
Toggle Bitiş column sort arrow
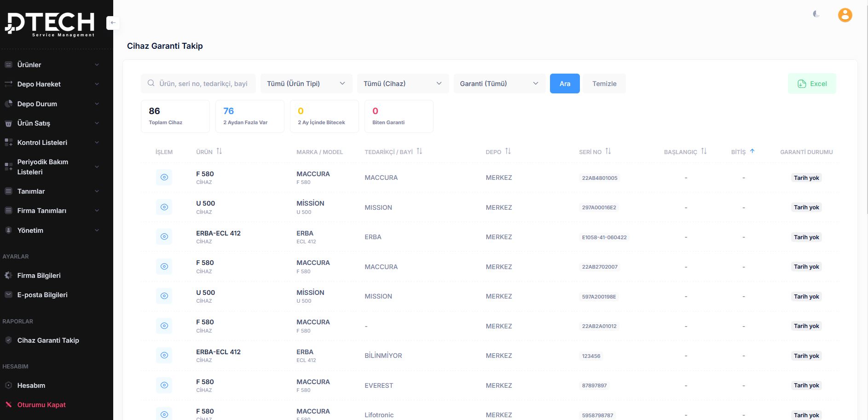click(x=752, y=151)
